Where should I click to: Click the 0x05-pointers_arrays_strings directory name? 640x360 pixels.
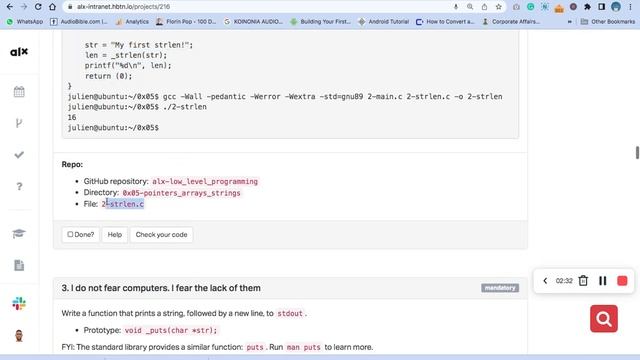tap(181, 193)
